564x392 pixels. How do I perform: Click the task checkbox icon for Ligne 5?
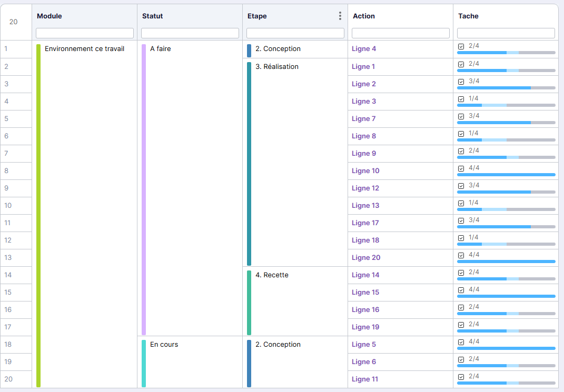(x=461, y=342)
